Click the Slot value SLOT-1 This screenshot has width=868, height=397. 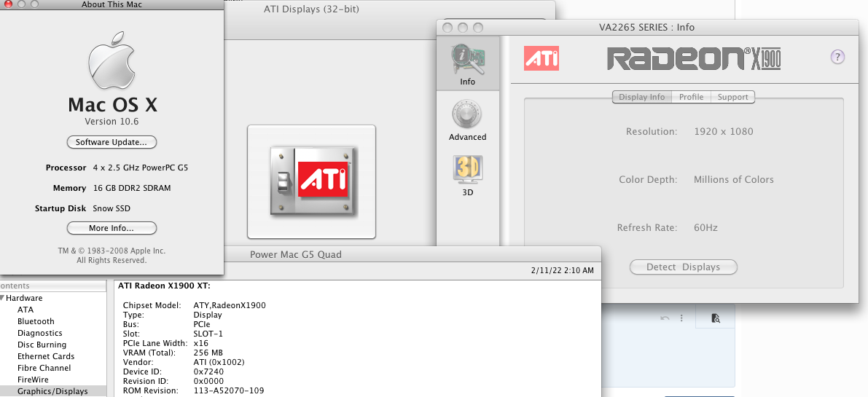pyautogui.click(x=208, y=334)
